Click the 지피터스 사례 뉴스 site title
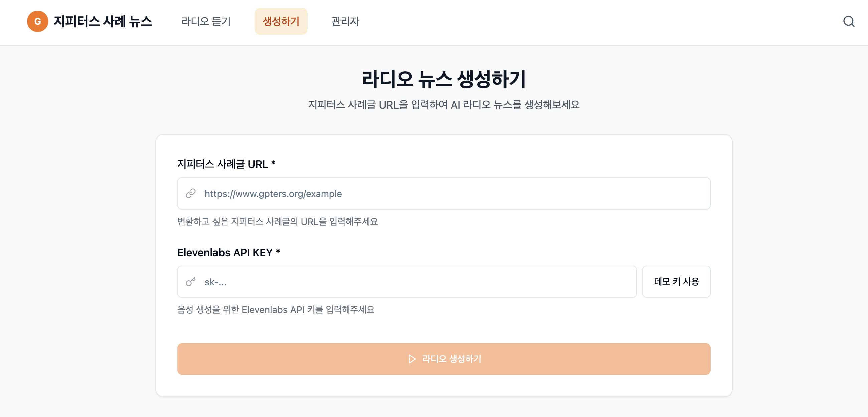 click(x=103, y=22)
